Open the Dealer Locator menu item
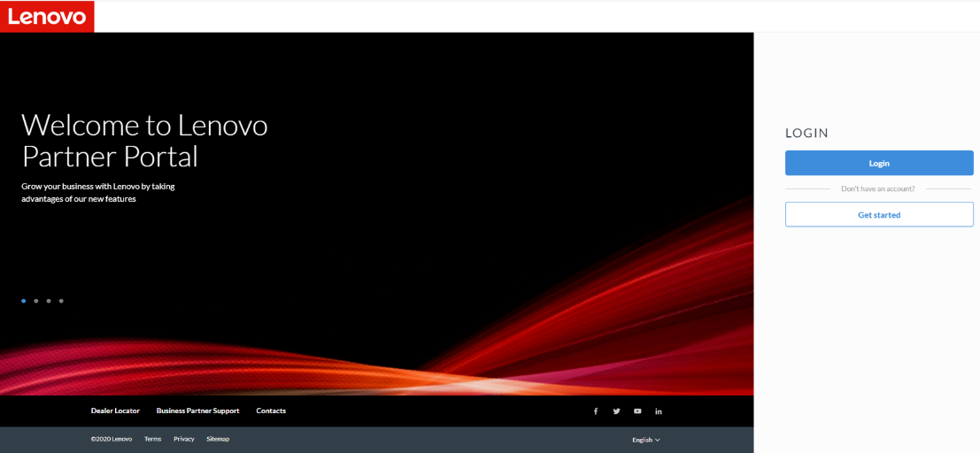Viewport: 980px width, 453px height. tap(115, 411)
